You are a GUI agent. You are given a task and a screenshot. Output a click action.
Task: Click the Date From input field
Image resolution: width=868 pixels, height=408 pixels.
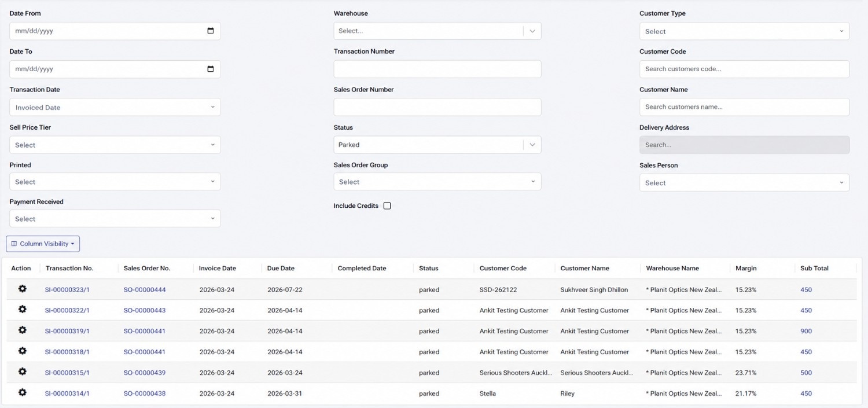[115, 31]
